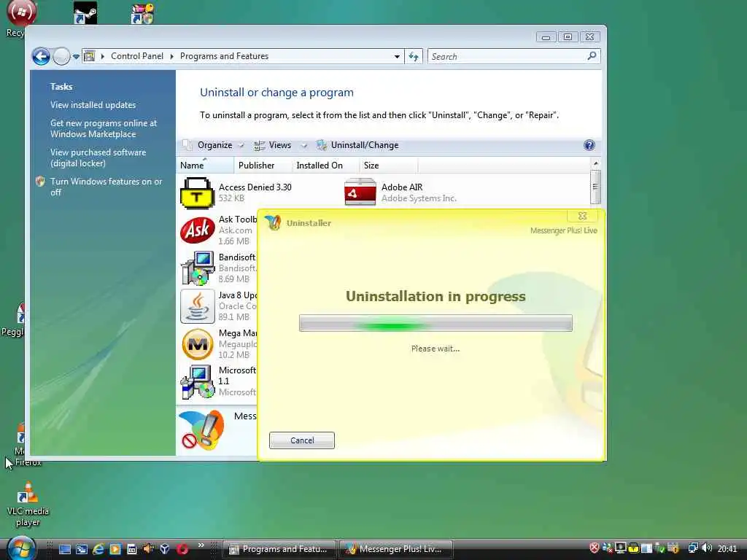Screen dimensions: 747x560
Task: Cancel the uninstallation in progress
Action: pyautogui.click(x=301, y=440)
